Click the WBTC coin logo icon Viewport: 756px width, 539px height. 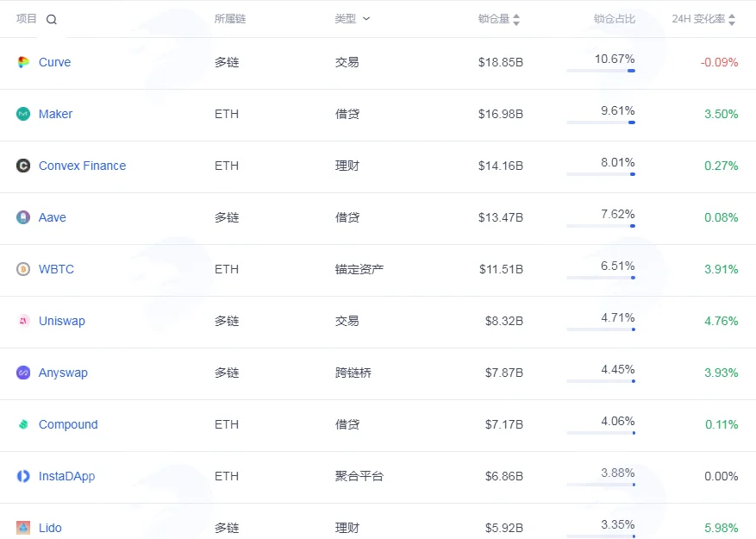coord(23,269)
